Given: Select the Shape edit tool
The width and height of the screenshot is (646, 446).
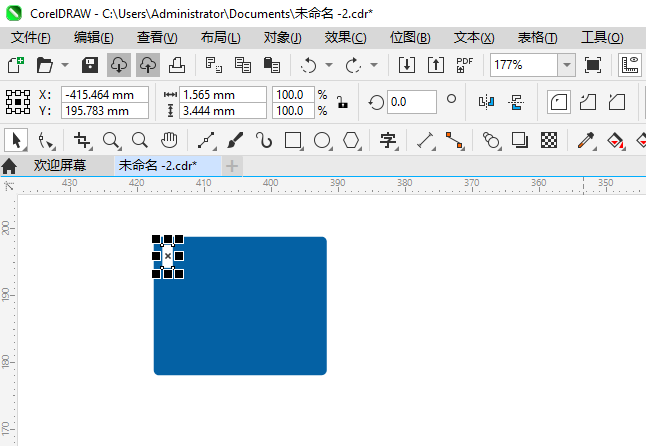Looking at the screenshot, I should click(x=45, y=140).
